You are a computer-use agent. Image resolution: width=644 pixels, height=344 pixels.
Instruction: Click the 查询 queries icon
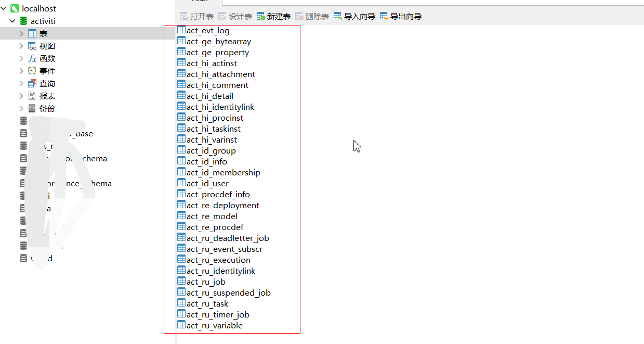[32, 83]
